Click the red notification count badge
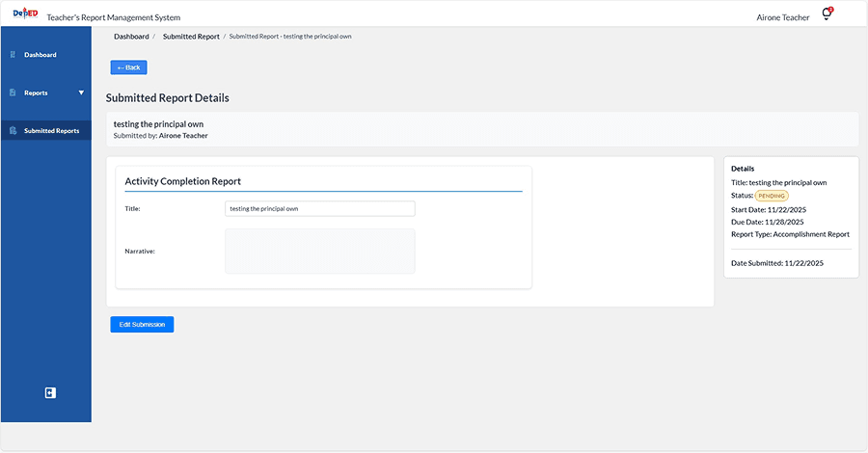The image size is (868, 453). pos(830,10)
